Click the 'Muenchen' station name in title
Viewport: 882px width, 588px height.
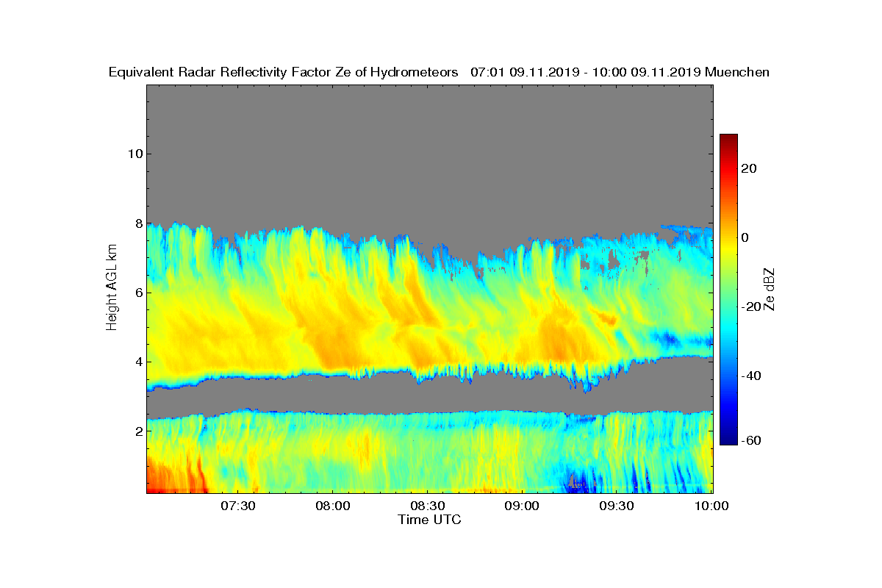click(x=737, y=72)
